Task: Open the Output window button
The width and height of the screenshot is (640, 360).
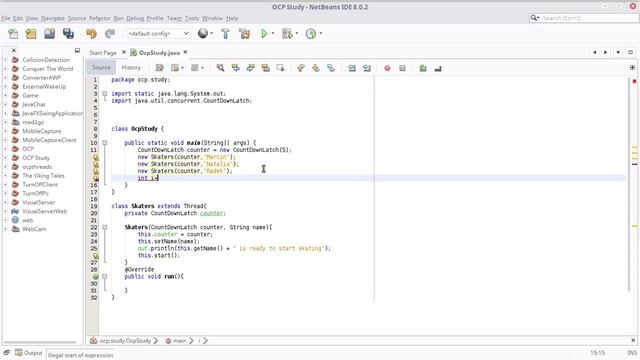Action: (29, 353)
